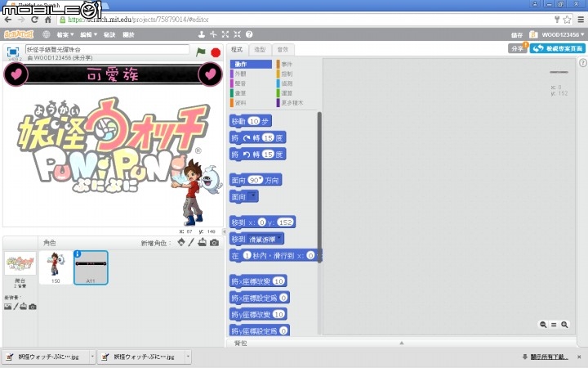Choose new backdrop from library
Viewport: 588px width, 368px height.
pyautogui.click(x=7, y=307)
